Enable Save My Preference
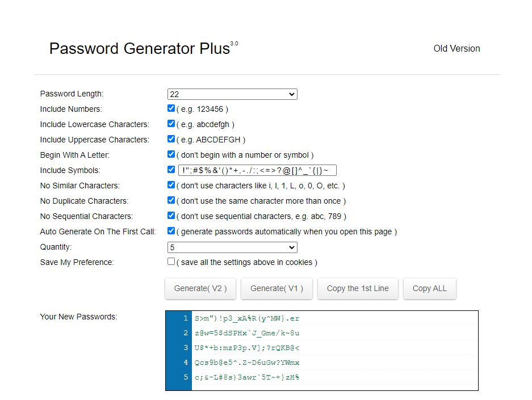Viewport: 532px width, 400px height. tap(170, 261)
